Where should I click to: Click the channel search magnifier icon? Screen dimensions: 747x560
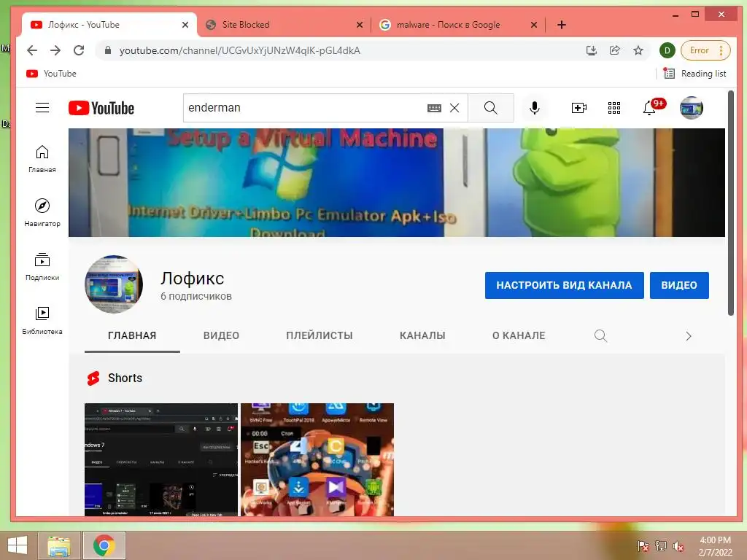601,335
